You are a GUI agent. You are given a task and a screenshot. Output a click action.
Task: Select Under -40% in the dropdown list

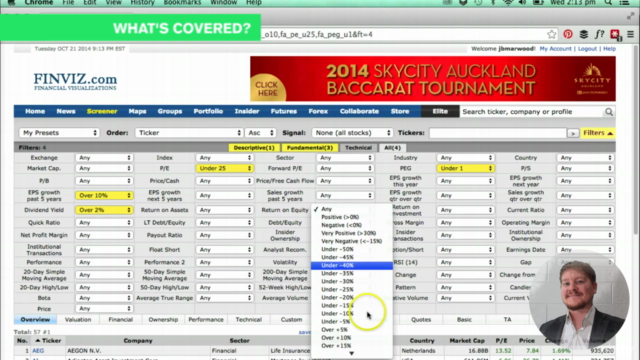pos(352,265)
